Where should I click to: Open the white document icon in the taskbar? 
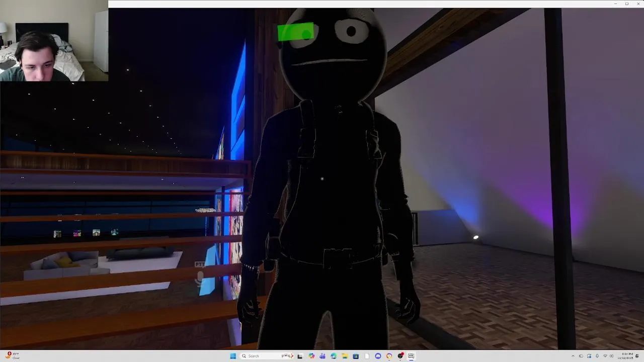point(367,356)
